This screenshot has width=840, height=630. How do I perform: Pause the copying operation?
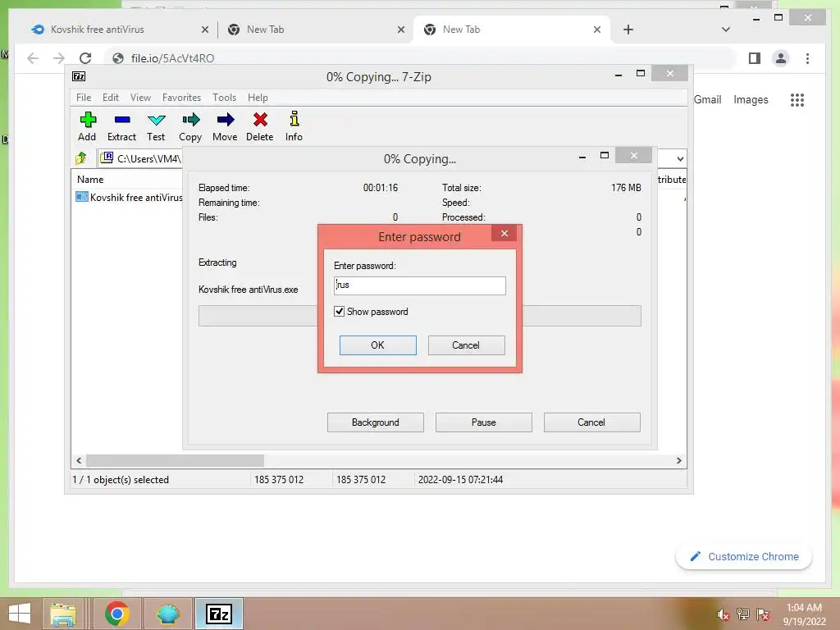coord(484,422)
